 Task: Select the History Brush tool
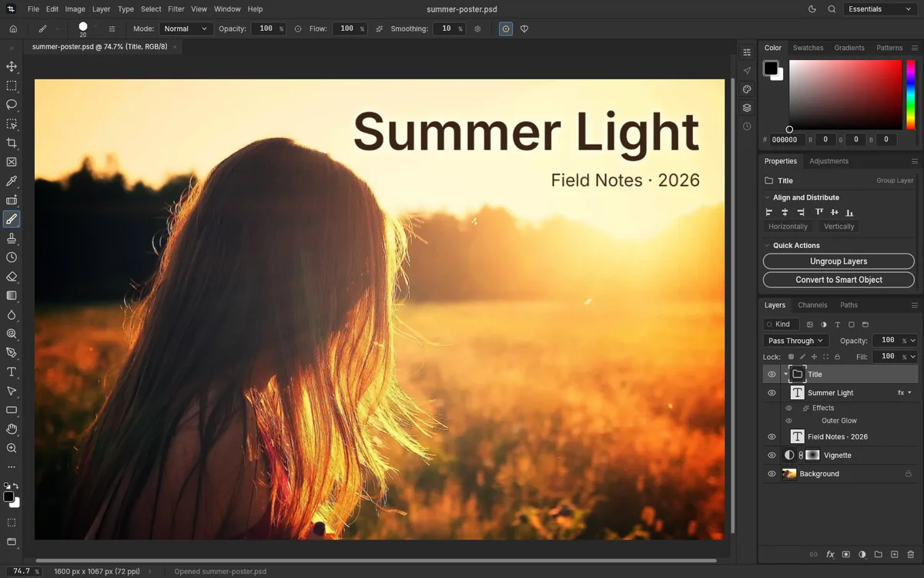12,257
